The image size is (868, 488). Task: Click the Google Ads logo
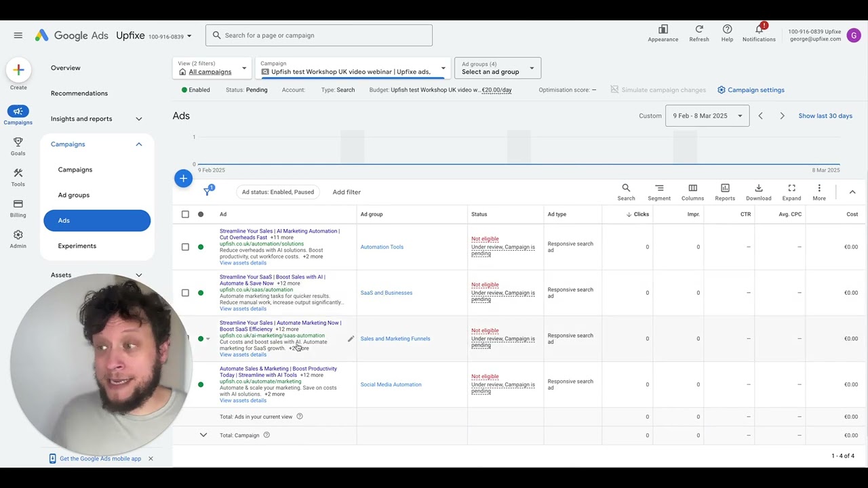[x=71, y=35]
